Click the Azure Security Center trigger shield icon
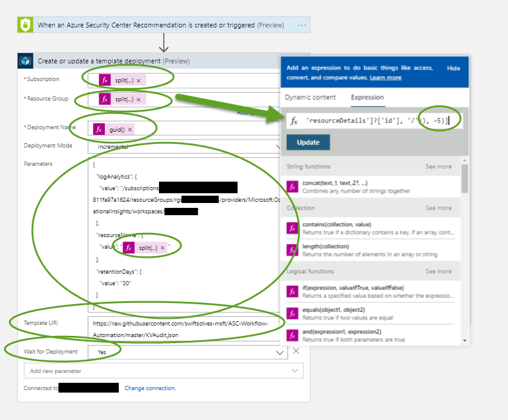Viewport: 508px width, 420px height. pyautogui.click(x=25, y=25)
